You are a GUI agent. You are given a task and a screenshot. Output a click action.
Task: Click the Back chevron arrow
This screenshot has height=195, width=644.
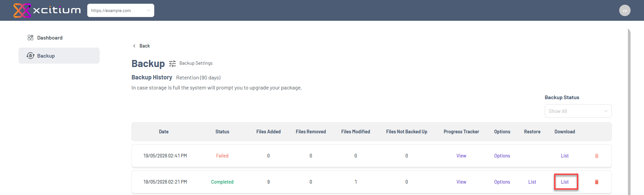(x=135, y=46)
